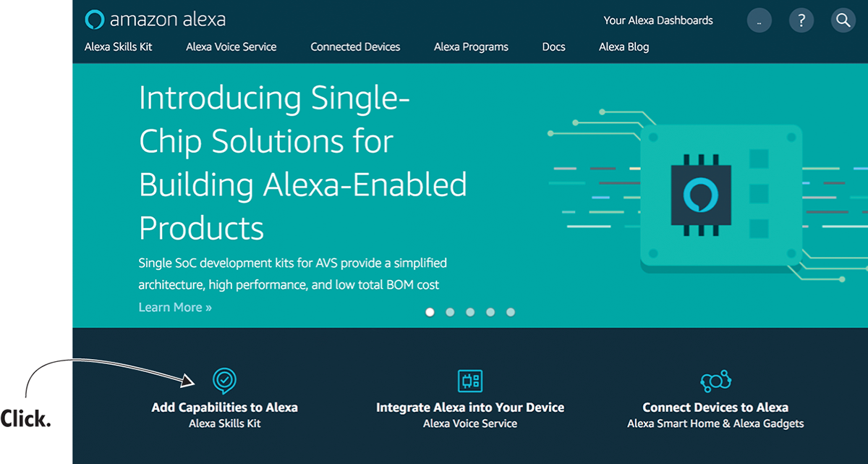Viewport: 868px width, 464px height.
Task: Go to the last carousel slide dot
Action: point(511,312)
